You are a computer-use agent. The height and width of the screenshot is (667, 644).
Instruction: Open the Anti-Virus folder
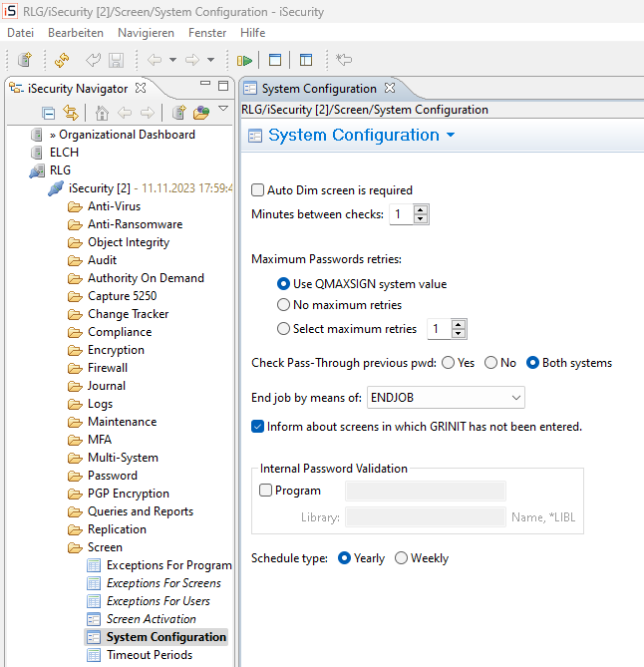[x=114, y=206]
